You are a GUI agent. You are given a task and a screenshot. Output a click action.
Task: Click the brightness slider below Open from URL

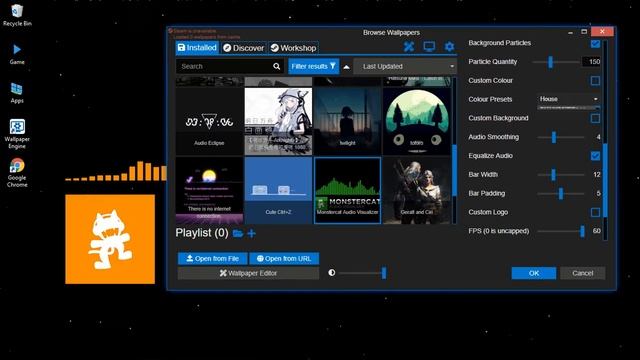[362, 273]
